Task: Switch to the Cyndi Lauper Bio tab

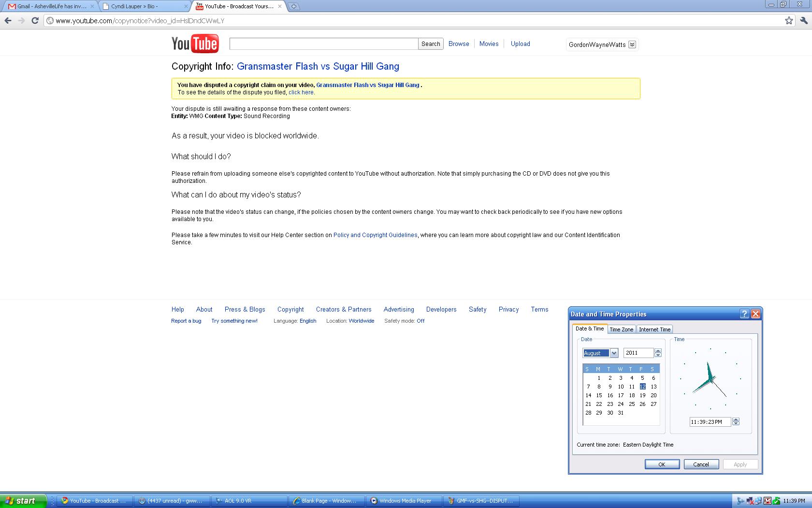Action: [144, 6]
